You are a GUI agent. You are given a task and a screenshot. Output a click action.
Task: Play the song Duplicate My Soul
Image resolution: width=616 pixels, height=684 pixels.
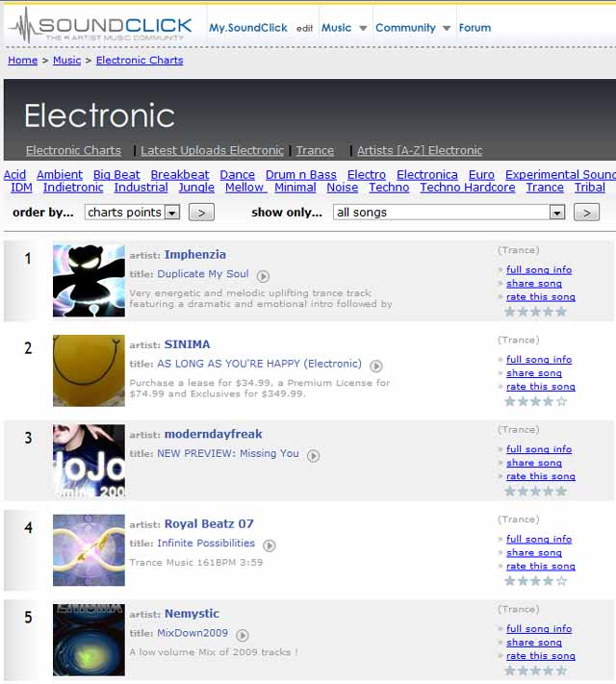[263, 276]
